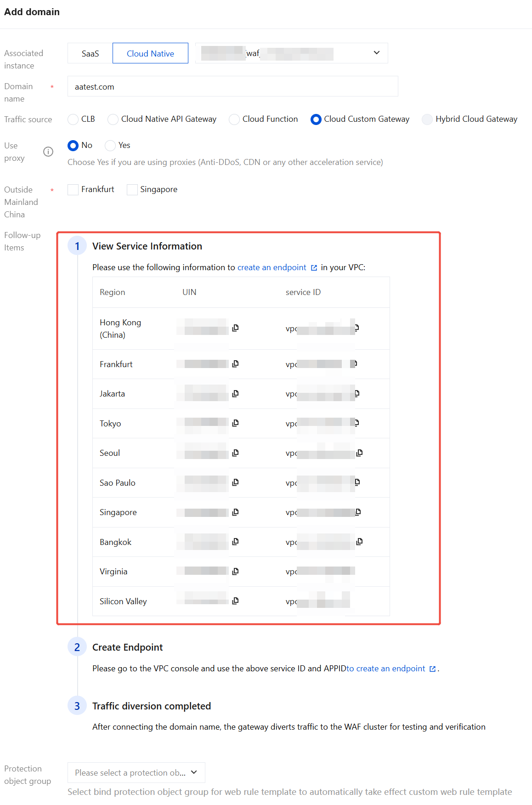
Task: Copy the Bangkok UIN
Action: click(235, 542)
